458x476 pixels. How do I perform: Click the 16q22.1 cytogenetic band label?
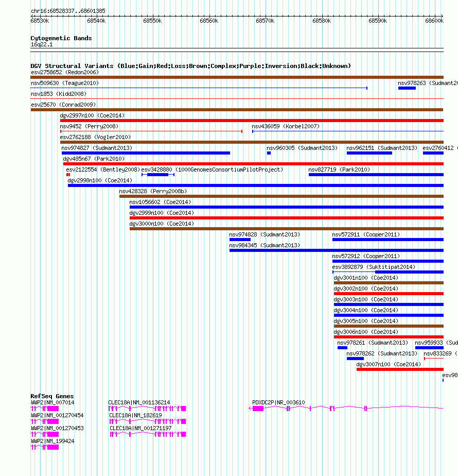[42, 45]
